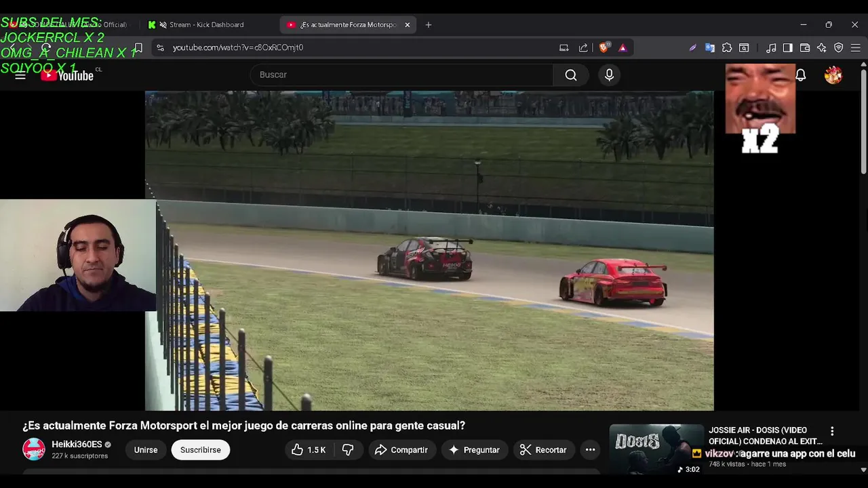The height and width of the screenshot is (488, 868).
Task: Dislike the Forza Motorsport video
Action: (348, 450)
